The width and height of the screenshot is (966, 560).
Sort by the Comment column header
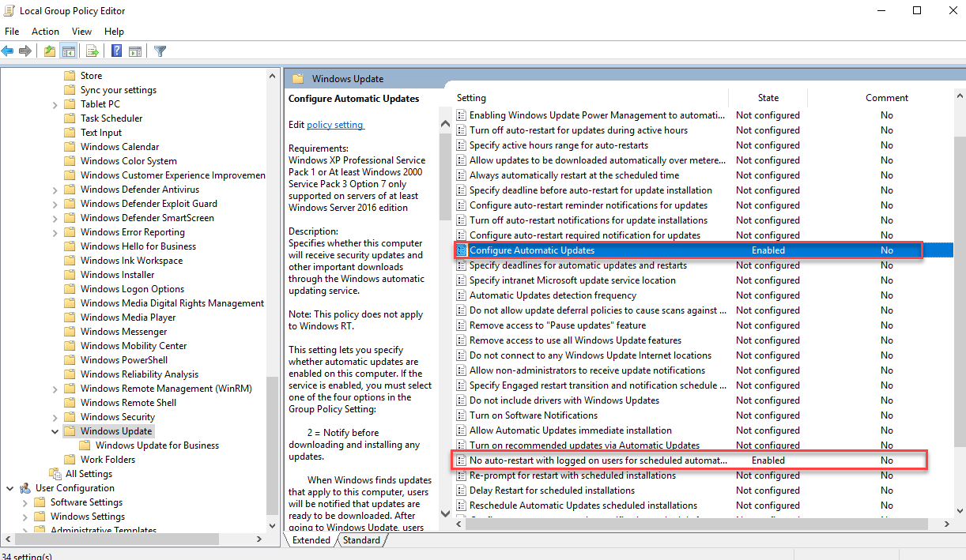coord(887,98)
